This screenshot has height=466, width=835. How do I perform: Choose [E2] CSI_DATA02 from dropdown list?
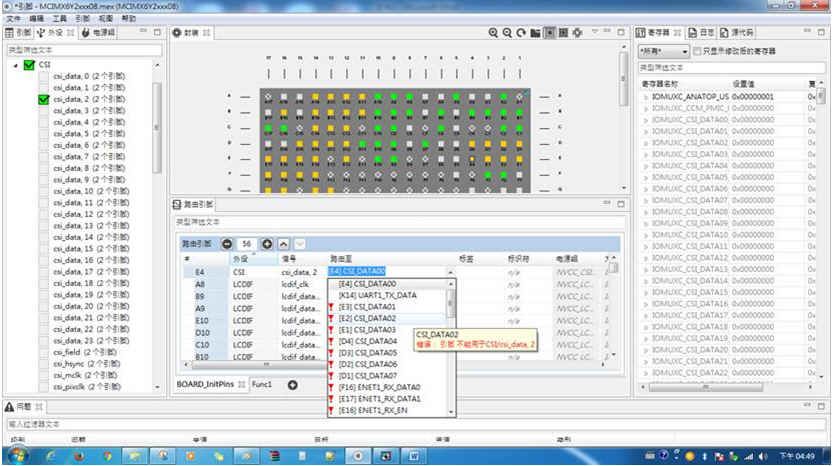tap(367, 318)
